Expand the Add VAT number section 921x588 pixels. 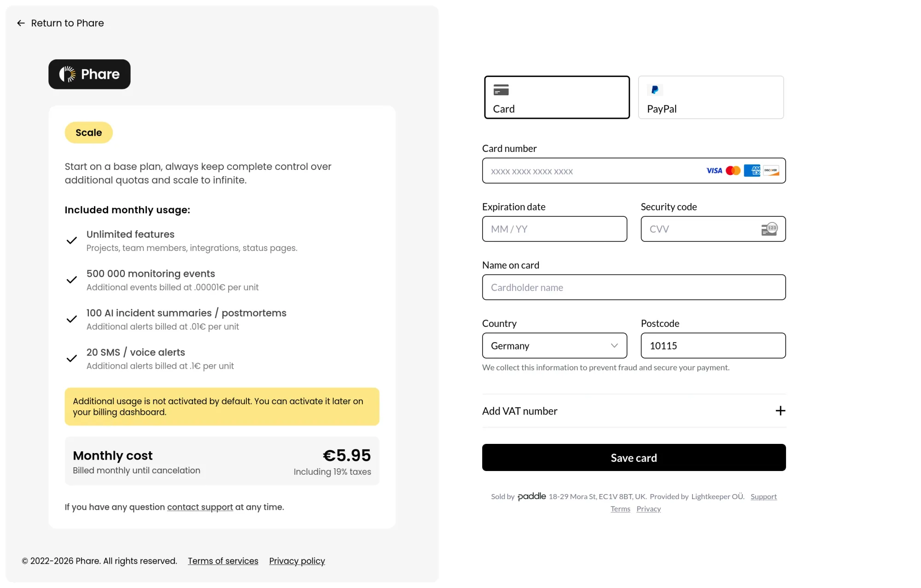[x=519, y=411]
